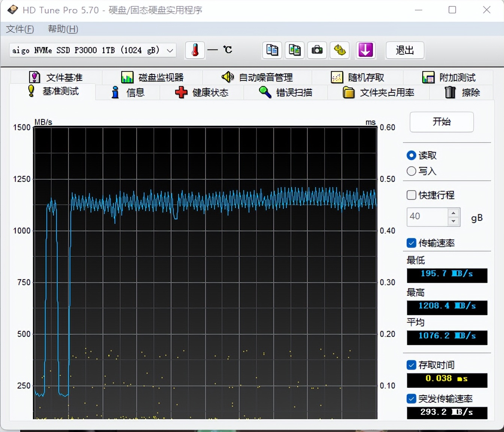Viewport: 504px width, 432px height.
Task: Copy screenshot to clipboard icon
Action: (x=295, y=50)
